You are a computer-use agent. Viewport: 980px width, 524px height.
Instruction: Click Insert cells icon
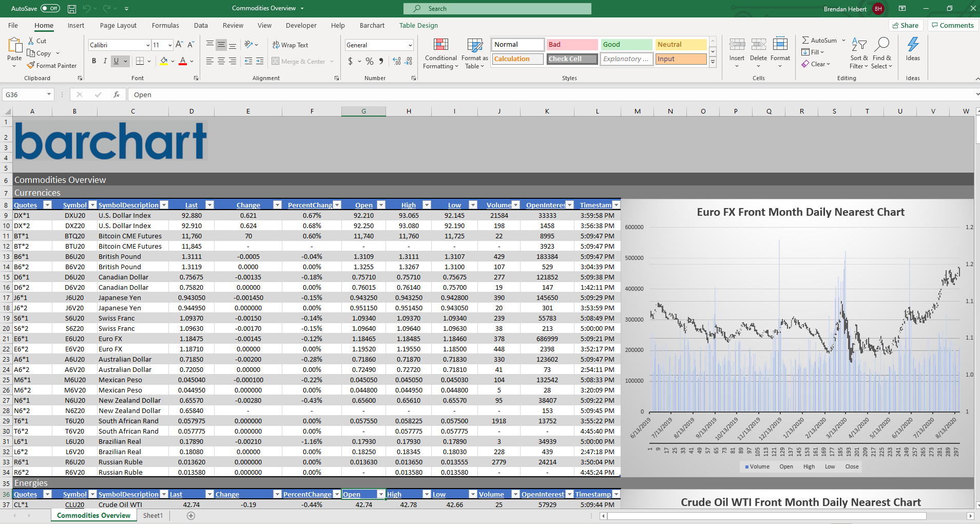click(737, 45)
